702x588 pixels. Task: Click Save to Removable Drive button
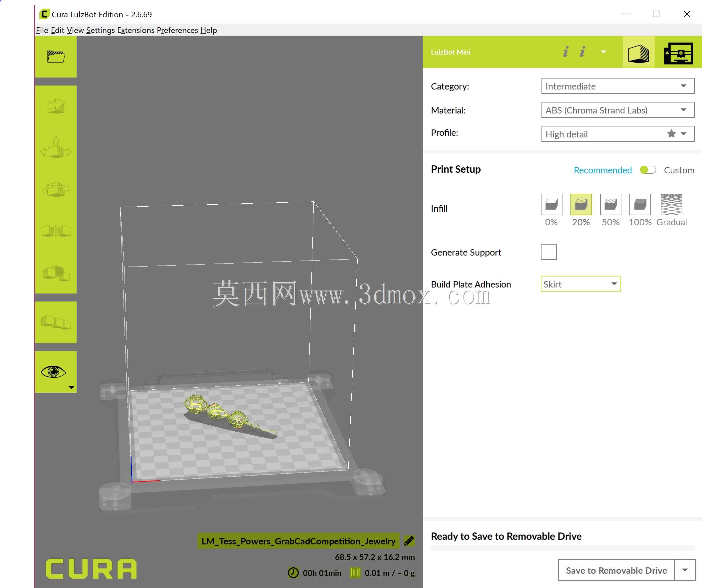[x=616, y=570]
